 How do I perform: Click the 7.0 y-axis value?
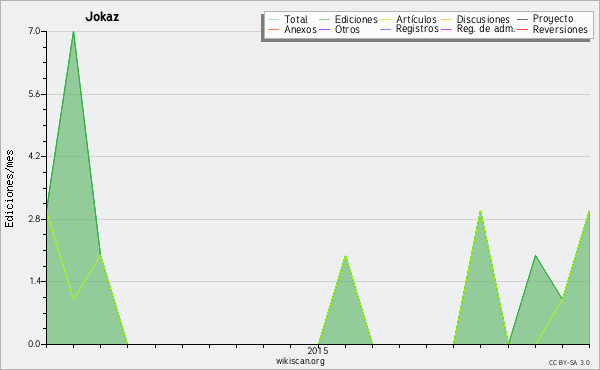(x=34, y=31)
